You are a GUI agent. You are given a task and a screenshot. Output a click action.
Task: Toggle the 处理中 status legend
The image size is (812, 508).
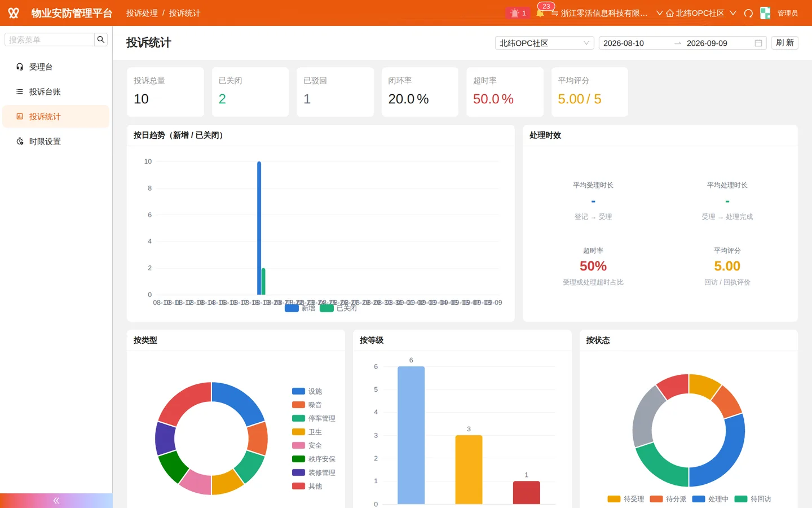(x=710, y=499)
